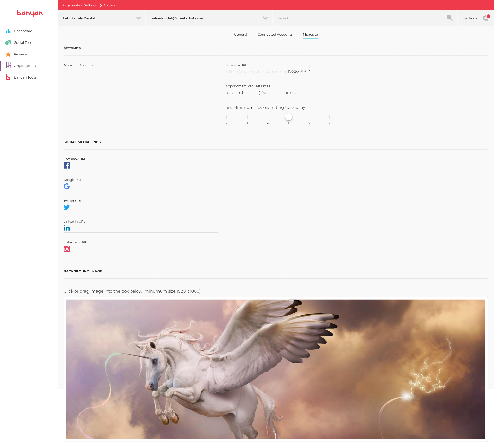Click the minimum review rating slider handle
Image resolution: width=494 pixels, height=448 pixels.
(288, 117)
